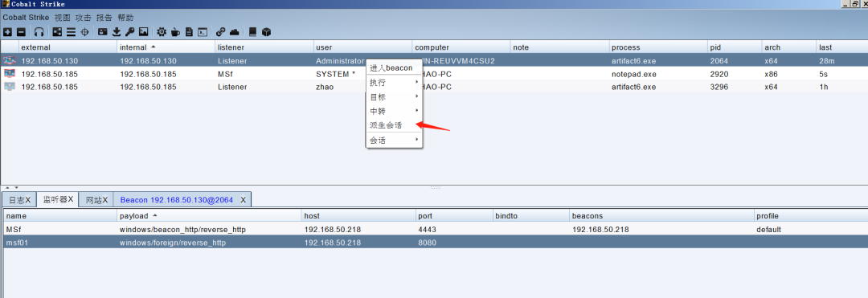Click the minus disconnect icon in toolbar
The image size is (868, 298).
pos(20,32)
